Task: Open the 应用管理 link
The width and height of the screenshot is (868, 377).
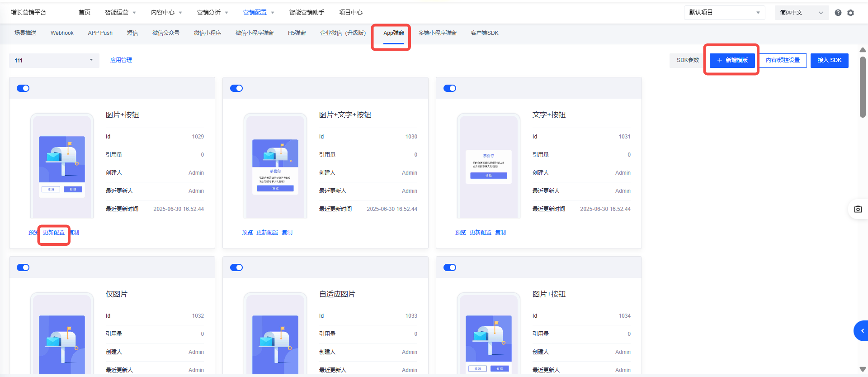Action: [121, 60]
